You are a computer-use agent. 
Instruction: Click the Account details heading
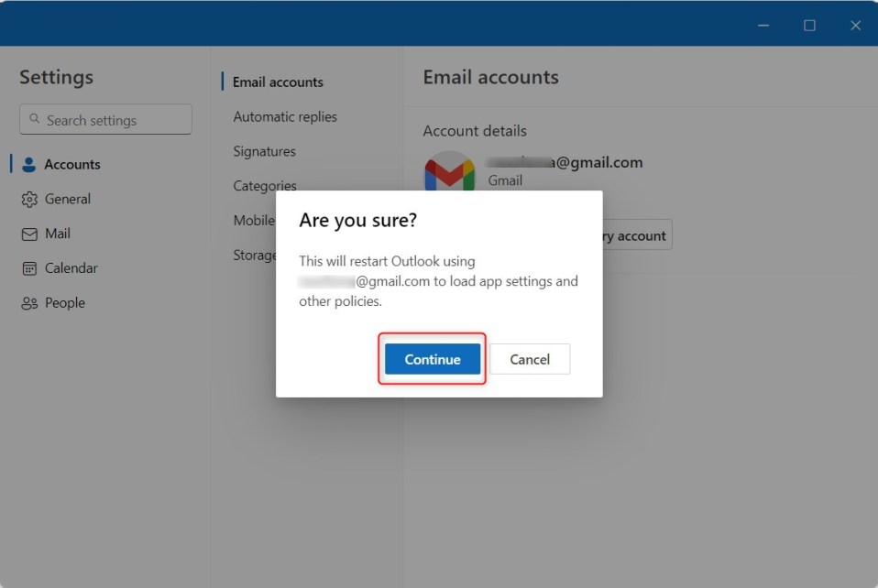(x=475, y=131)
